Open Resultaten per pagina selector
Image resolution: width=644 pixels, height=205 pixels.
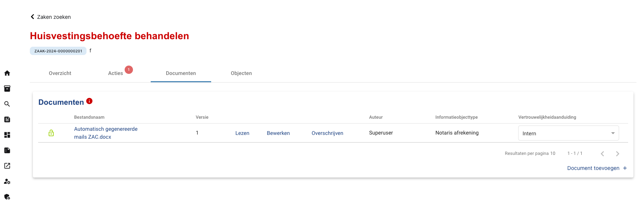553,153
